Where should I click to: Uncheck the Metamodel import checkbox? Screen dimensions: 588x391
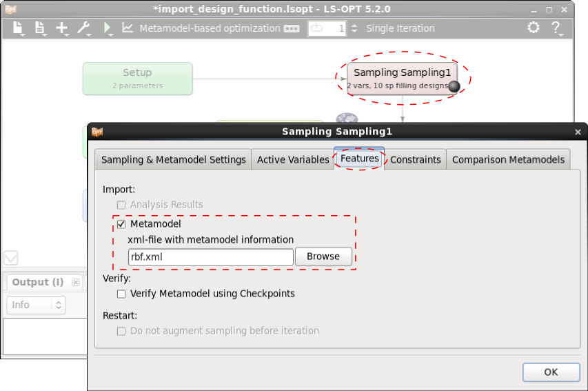tap(121, 224)
